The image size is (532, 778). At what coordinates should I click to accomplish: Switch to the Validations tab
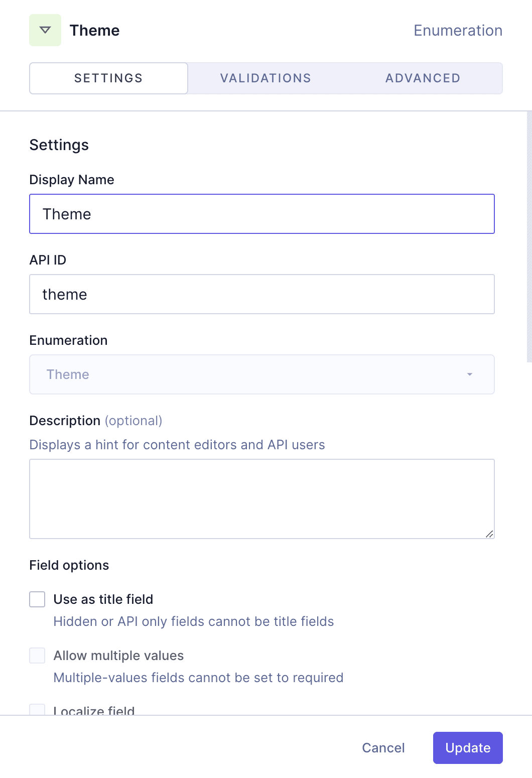coord(265,78)
